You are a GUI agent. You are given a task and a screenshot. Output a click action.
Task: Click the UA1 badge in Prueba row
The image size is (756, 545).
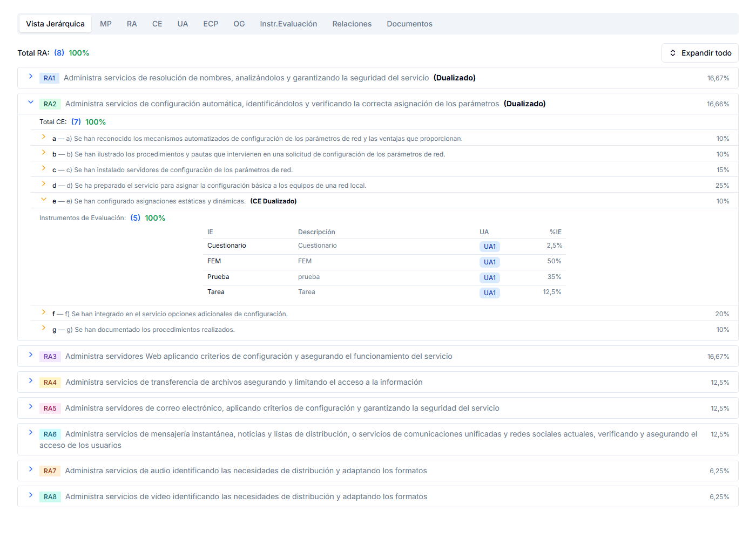click(490, 278)
